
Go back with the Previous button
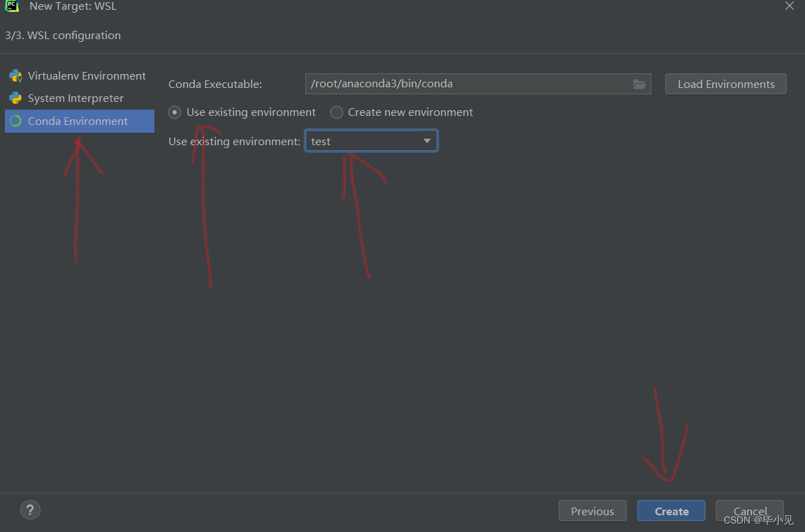pyautogui.click(x=593, y=511)
